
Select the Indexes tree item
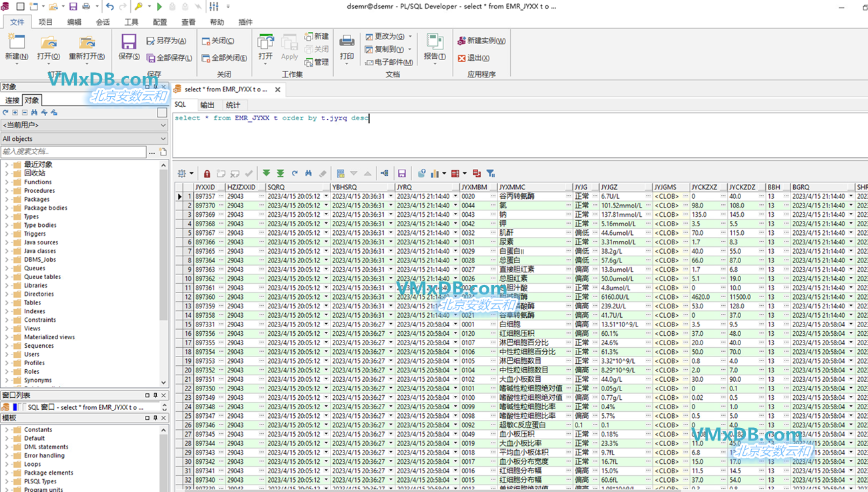point(35,311)
